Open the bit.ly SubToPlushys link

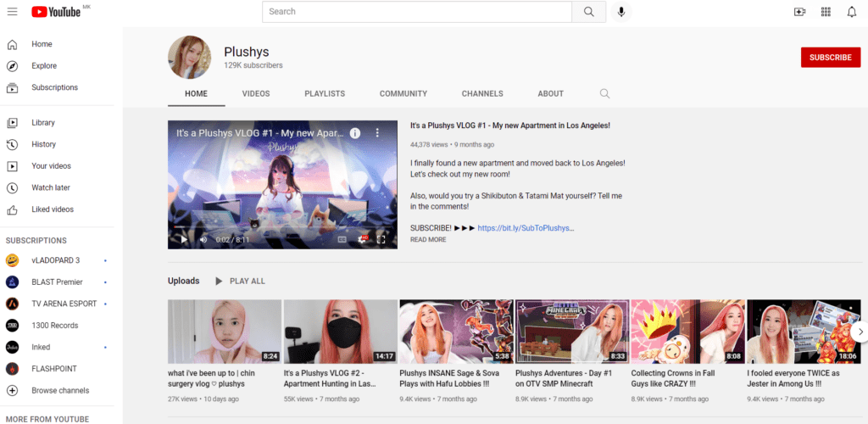[526, 227]
